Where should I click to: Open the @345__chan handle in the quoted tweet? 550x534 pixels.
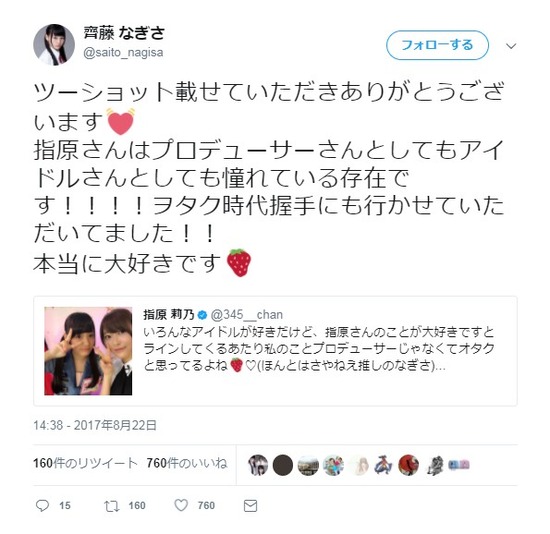point(247,315)
